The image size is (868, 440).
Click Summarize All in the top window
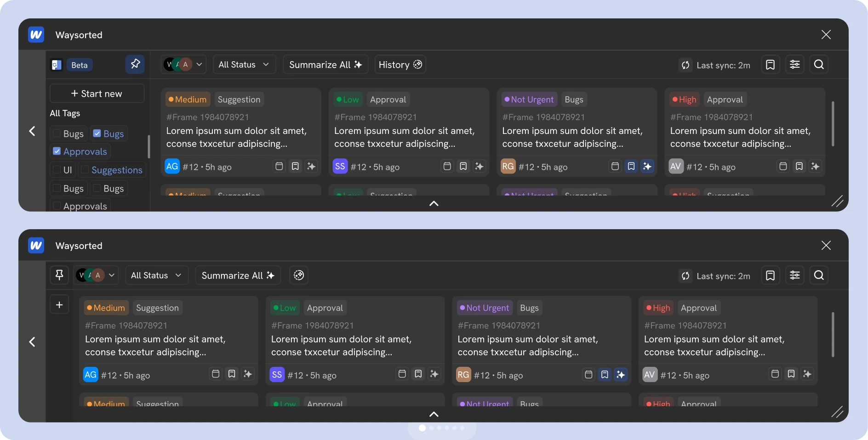325,64
